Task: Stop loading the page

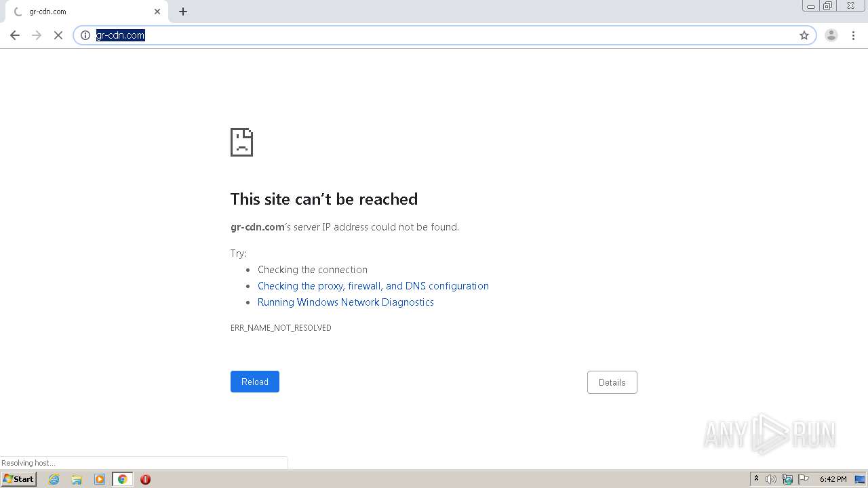Action: click(58, 35)
